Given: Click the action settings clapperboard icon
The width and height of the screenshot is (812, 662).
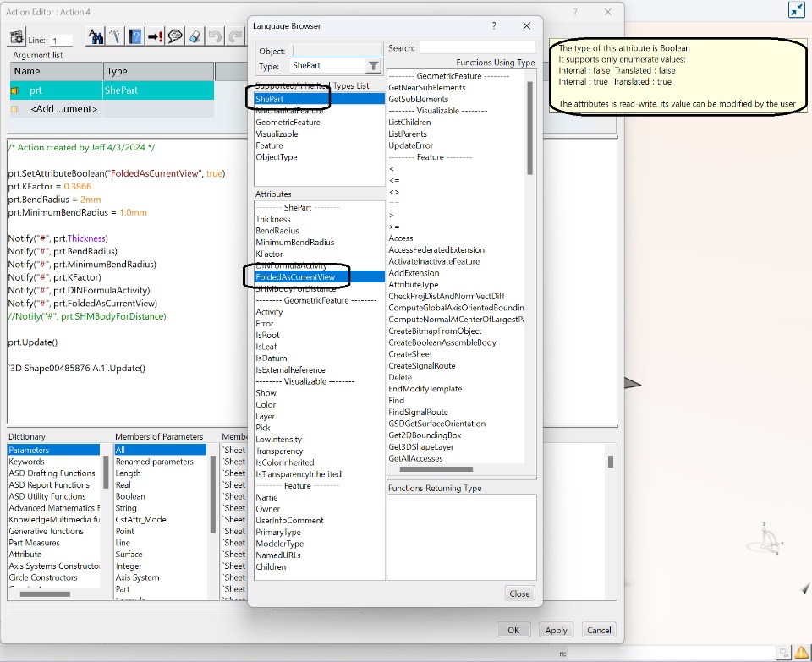Looking at the screenshot, I should 17,37.
